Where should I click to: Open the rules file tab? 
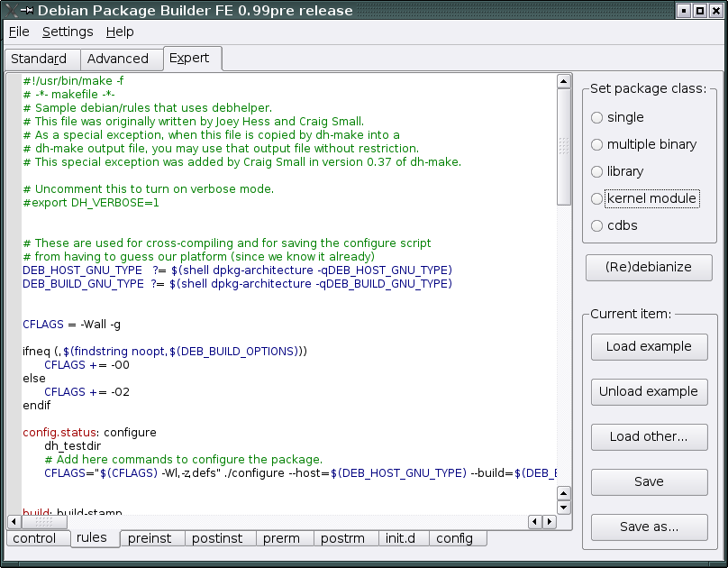(96, 538)
